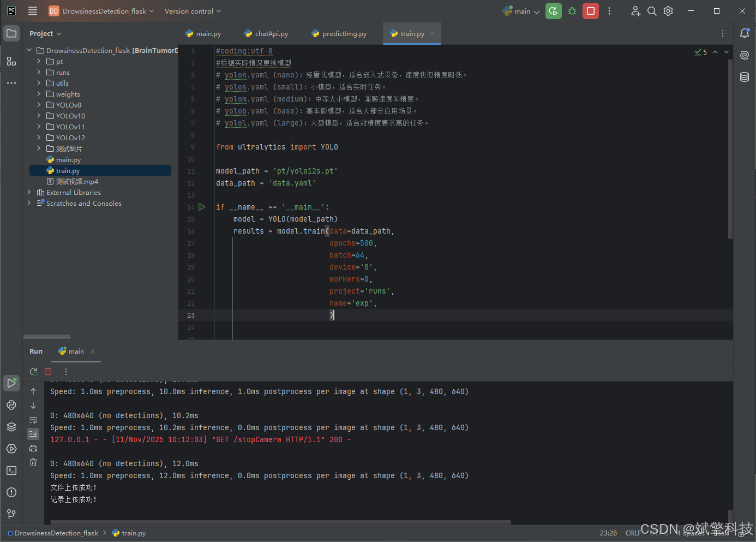Switch to the chatApi.py editor tab
Viewport: 756px width, 542px height.
click(x=266, y=34)
